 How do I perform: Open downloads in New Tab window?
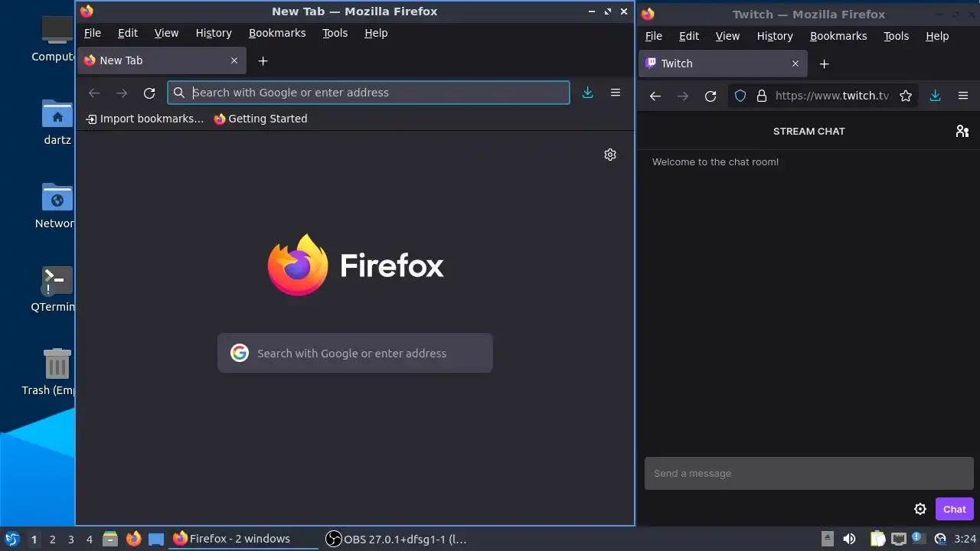(587, 93)
